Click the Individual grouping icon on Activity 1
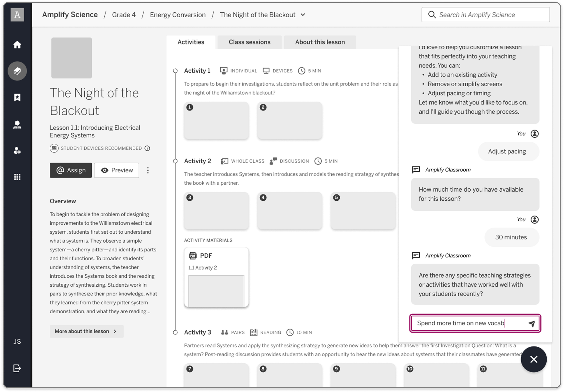The image size is (564, 392). 224,71
